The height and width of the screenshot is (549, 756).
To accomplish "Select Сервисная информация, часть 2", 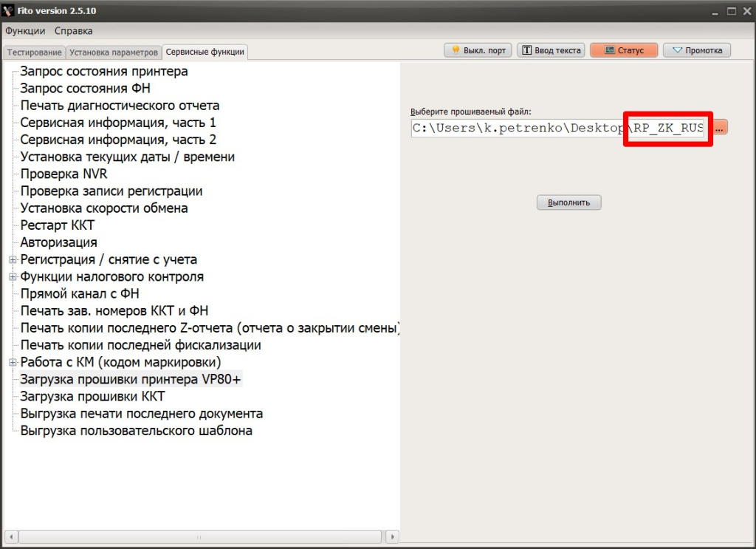I will (x=118, y=140).
